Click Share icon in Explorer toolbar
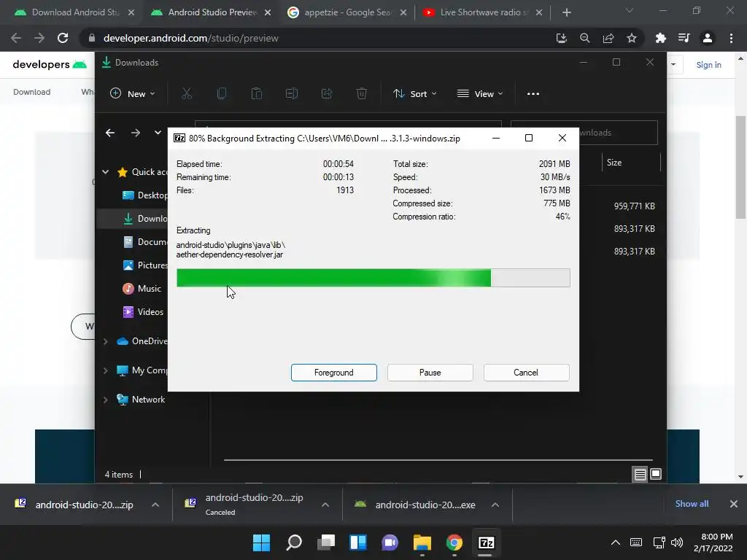Screen dimensions: 747x560 click(x=327, y=94)
